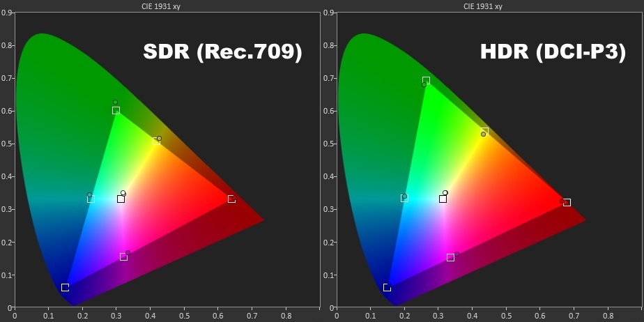The height and width of the screenshot is (322, 644).
Task: Click the 0.6 y-axis label of HDR chart
Action: 328,111
